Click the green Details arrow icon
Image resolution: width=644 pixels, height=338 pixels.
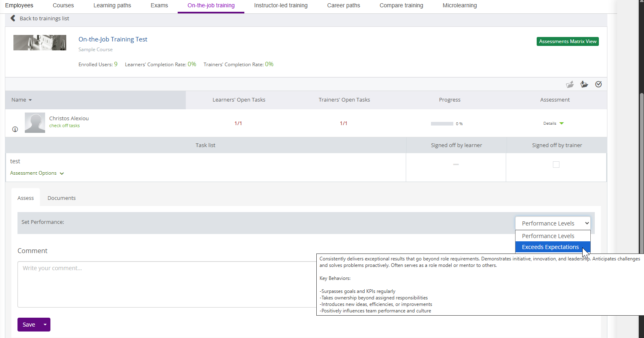[561, 123]
